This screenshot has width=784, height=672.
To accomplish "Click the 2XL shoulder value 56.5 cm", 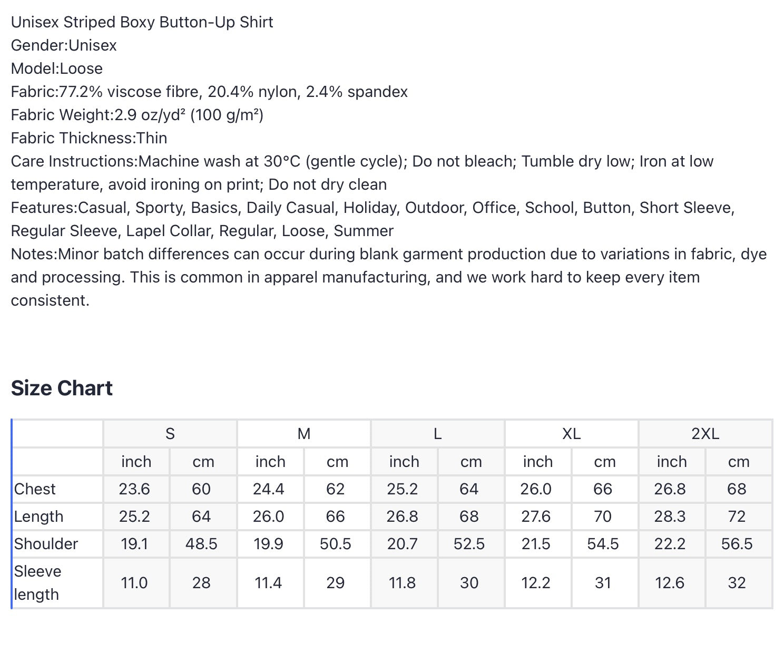I will pyautogui.click(x=737, y=544).
